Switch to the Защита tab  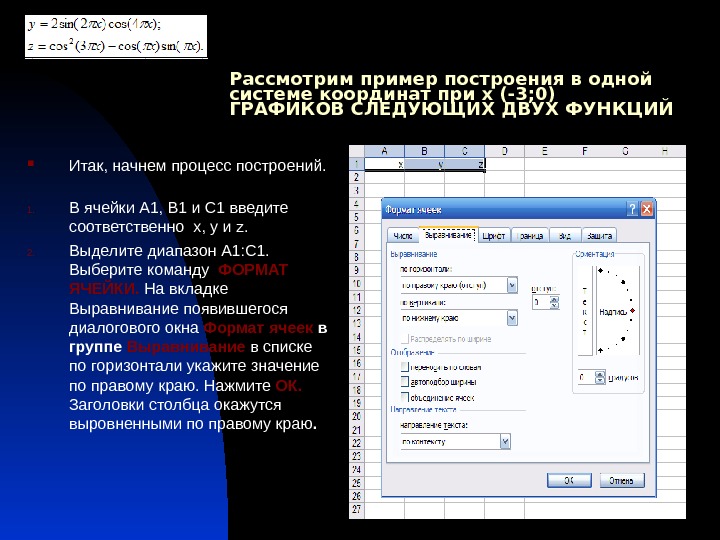coord(599,236)
